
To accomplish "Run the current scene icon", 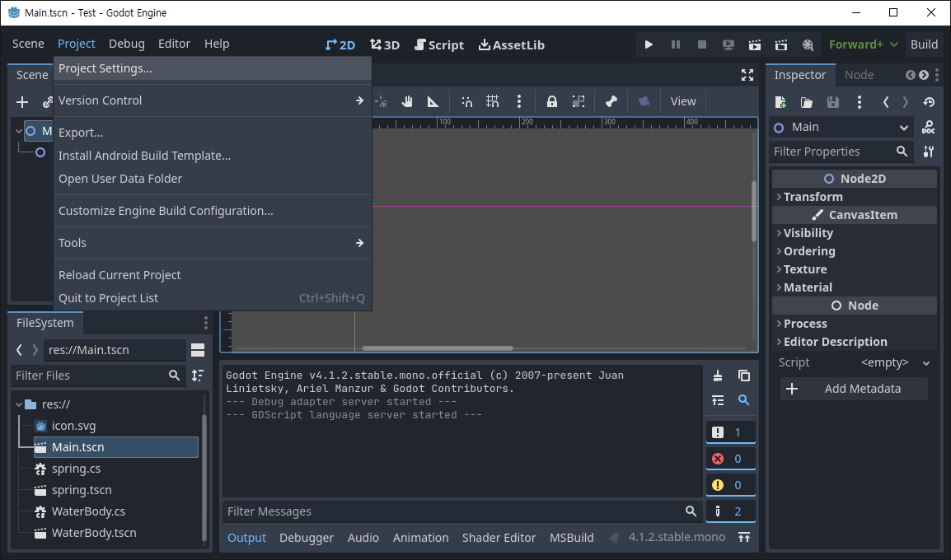I will (755, 44).
